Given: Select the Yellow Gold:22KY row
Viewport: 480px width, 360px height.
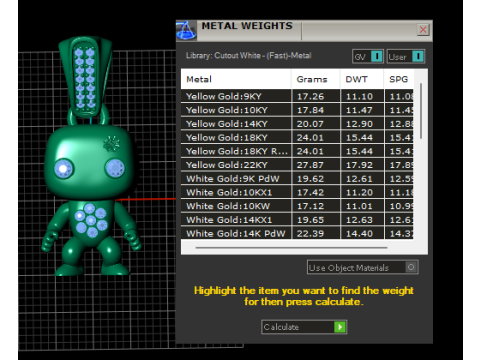Looking at the screenshot, I should (297, 165).
